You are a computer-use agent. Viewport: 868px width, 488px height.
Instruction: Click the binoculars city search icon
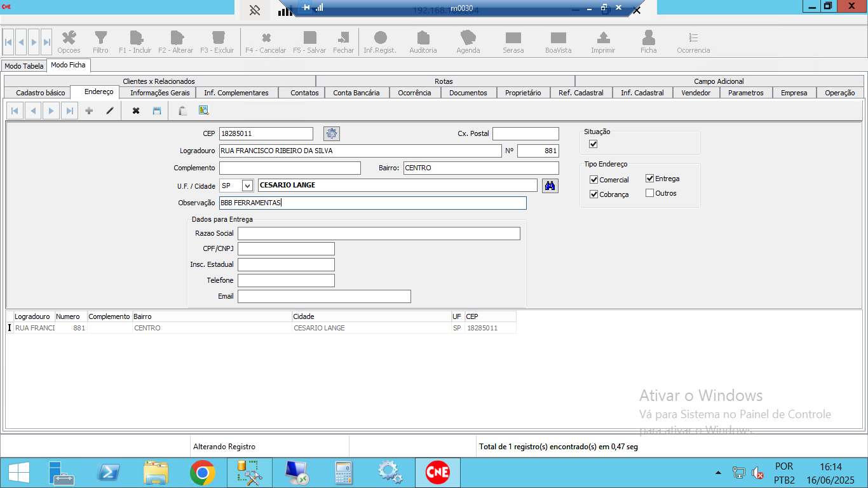point(550,186)
